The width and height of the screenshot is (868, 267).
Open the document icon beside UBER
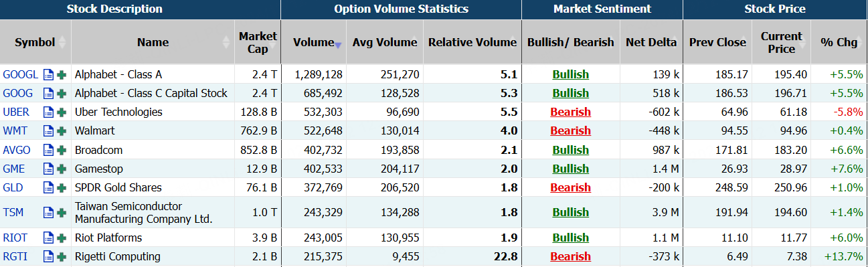pos(48,112)
